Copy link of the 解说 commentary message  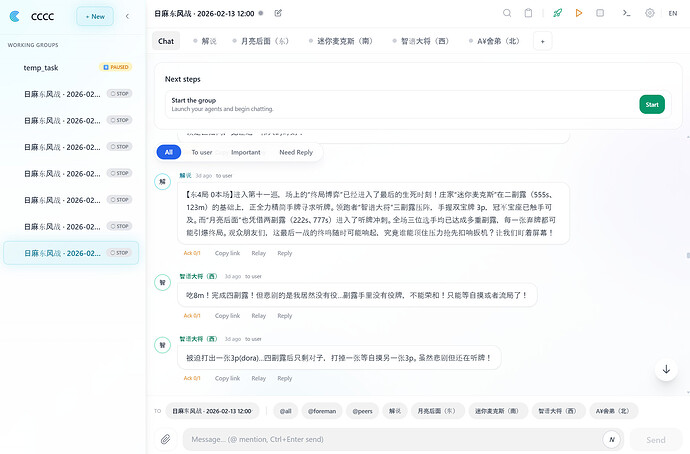pyautogui.click(x=228, y=253)
